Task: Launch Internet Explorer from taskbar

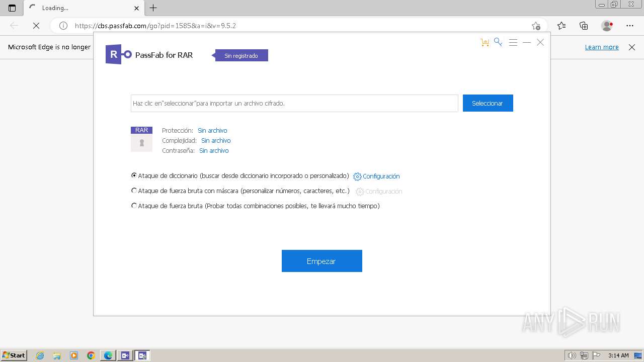Action: (x=40, y=355)
